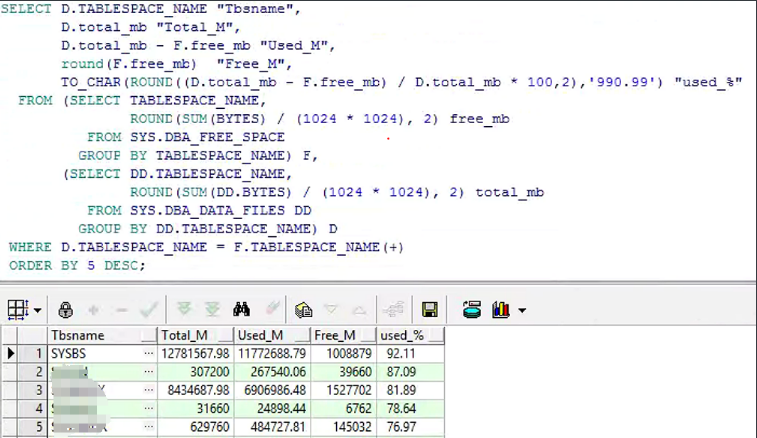The width and height of the screenshot is (757, 438).
Task: Select Total_M cell 307200
Action: [x=196, y=372]
